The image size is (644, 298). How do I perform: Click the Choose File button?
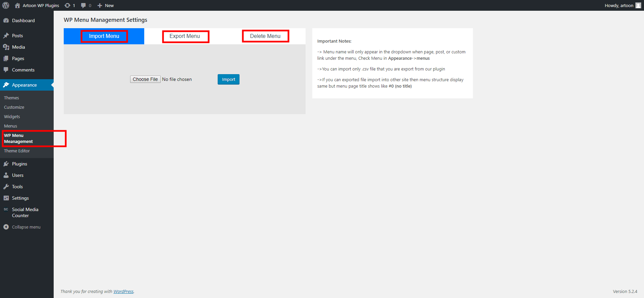145,79
